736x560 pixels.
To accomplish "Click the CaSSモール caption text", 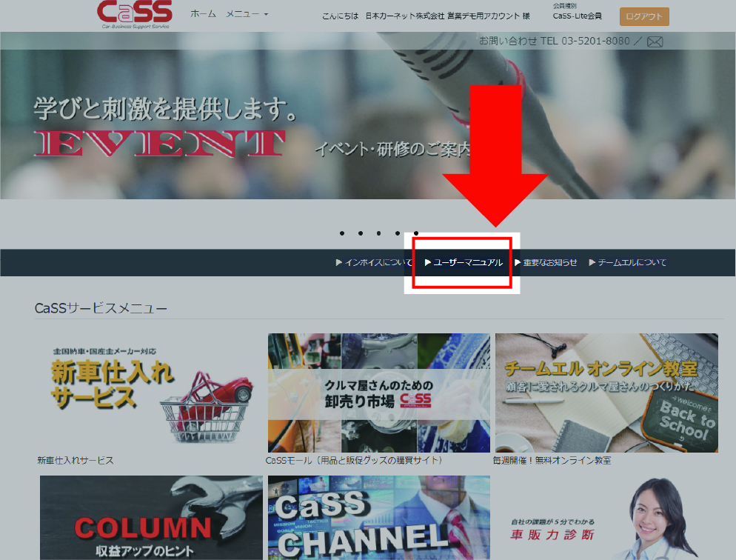I will (355, 461).
